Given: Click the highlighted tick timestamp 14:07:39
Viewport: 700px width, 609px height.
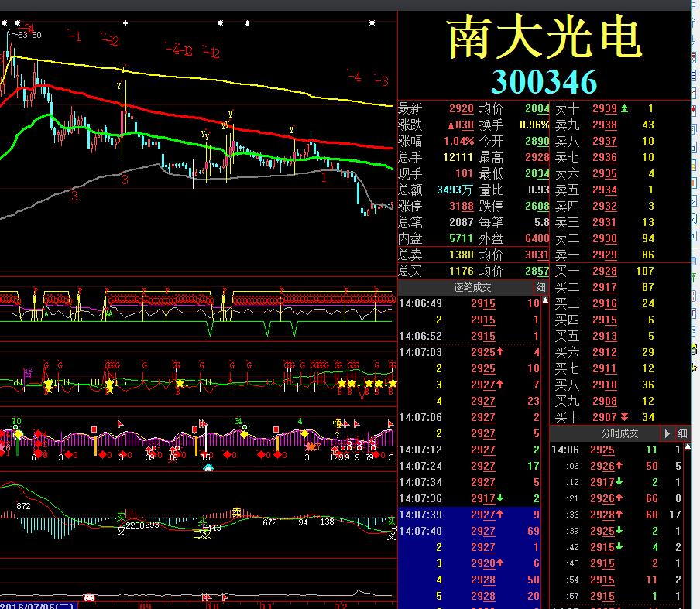Looking at the screenshot, I should (x=420, y=515).
